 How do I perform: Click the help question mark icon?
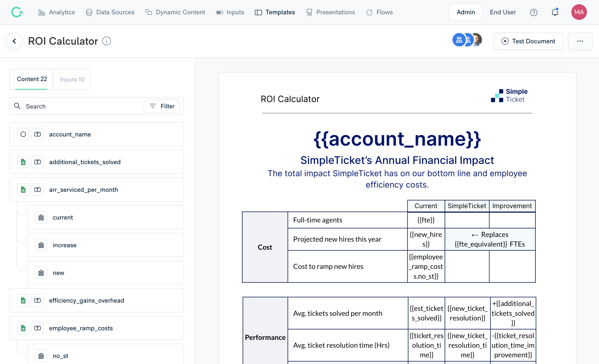point(533,12)
